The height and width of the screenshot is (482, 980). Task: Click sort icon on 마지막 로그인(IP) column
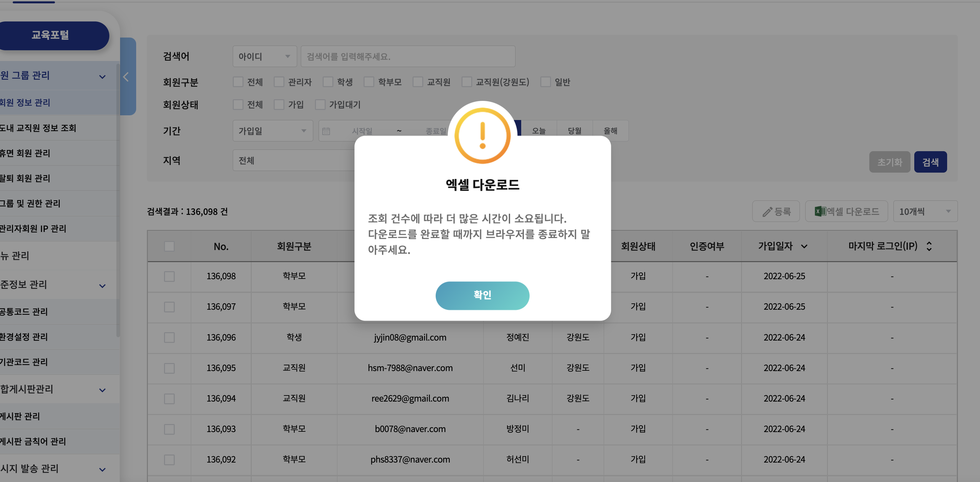[929, 246]
